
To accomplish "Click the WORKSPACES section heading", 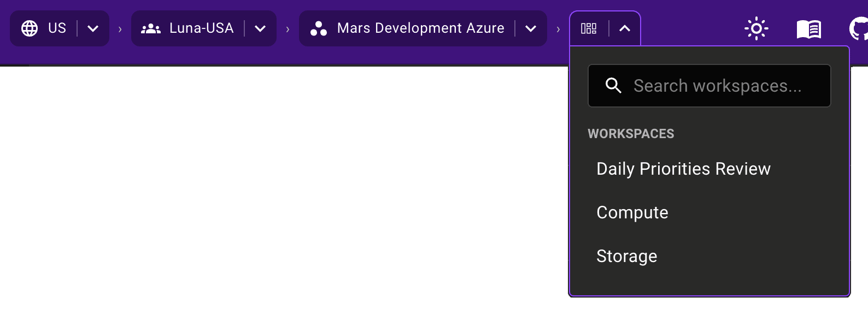I will coord(631,134).
